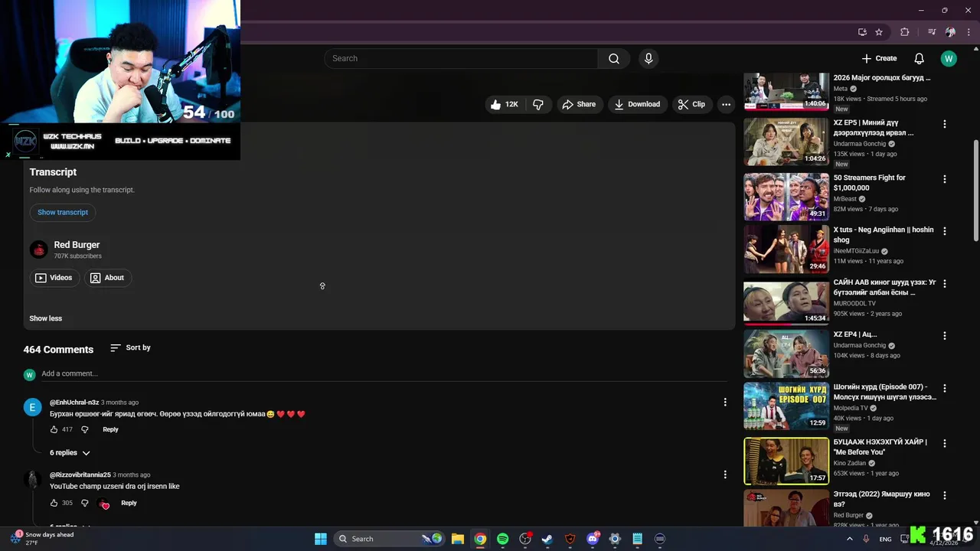Image resolution: width=980 pixels, height=551 pixels.
Task: Install app icon in Chrome address bar
Action: (862, 32)
